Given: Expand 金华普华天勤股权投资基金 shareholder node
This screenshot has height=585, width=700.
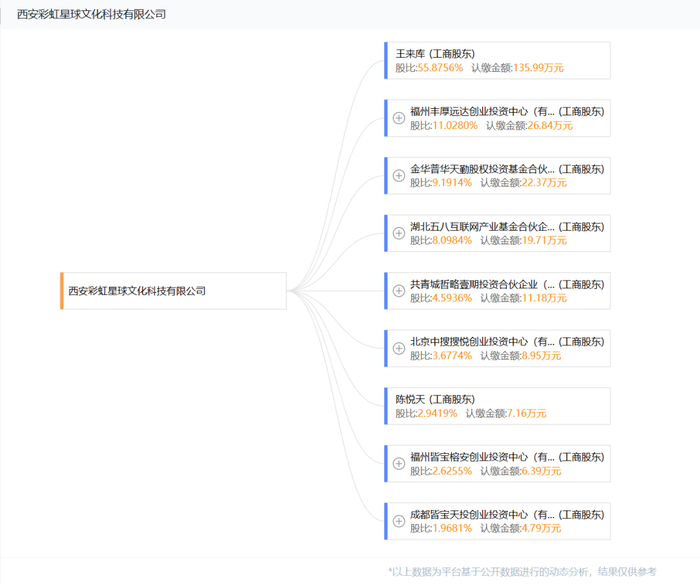Looking at the screenshot, I should click(399, 176).
